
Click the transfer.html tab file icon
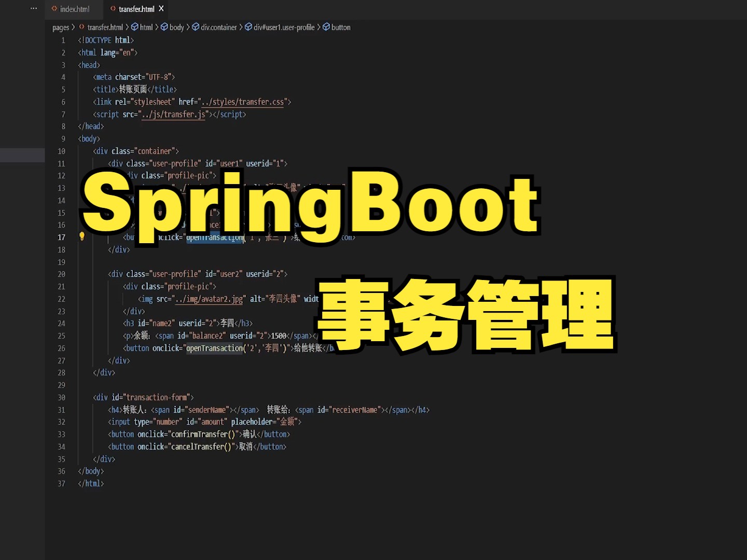(113, 8)
